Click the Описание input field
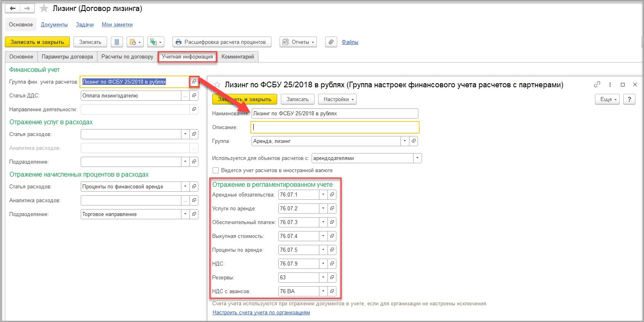Viewport: 644px width, 322px height. tap(335, 127)
